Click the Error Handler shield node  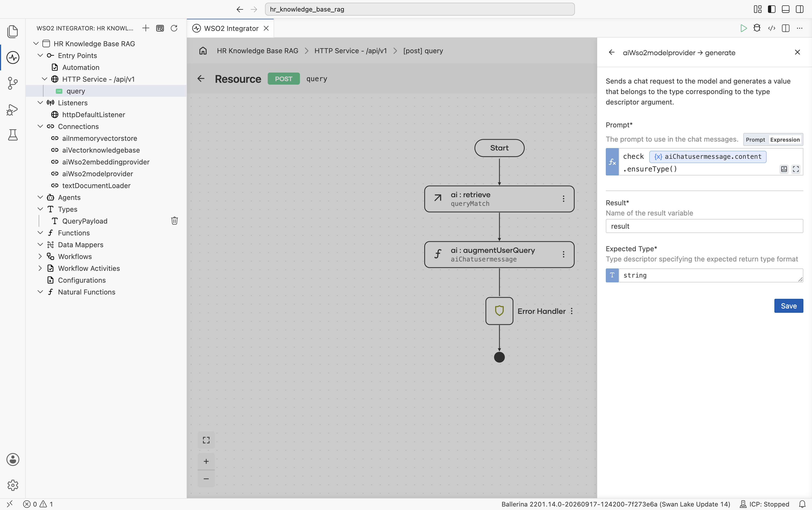(499, 311)
